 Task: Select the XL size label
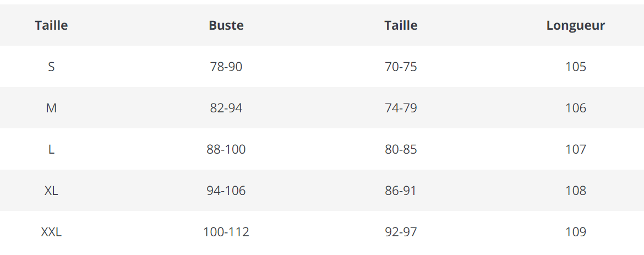click(51, 191)
